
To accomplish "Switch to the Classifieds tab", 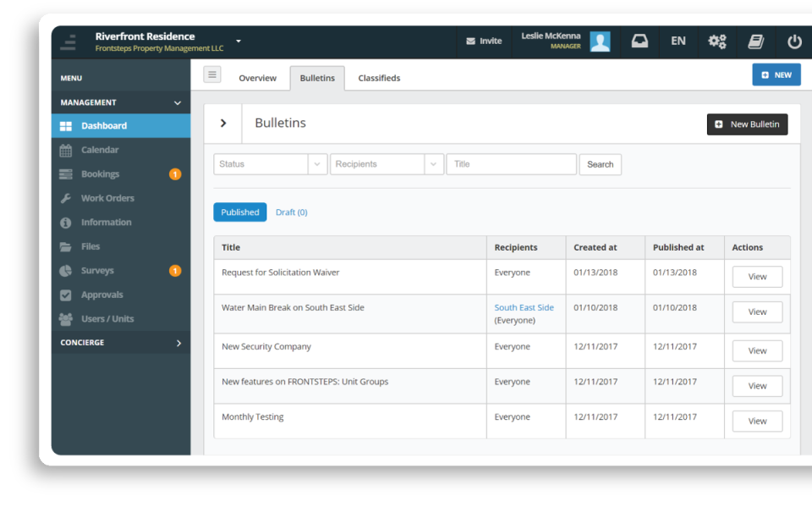I will coord(379,78).
